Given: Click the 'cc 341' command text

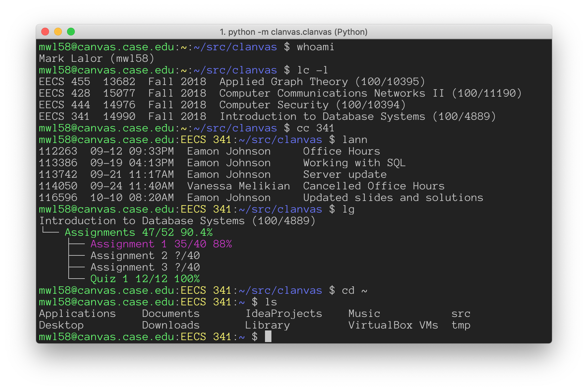Looking at the screenshot, I should [x=316, y=128].
